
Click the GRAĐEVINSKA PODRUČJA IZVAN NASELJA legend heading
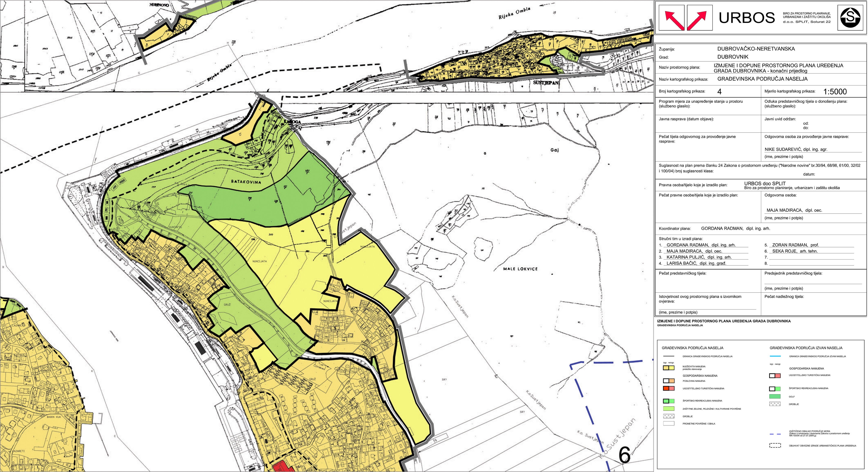[x=806, y=348]
